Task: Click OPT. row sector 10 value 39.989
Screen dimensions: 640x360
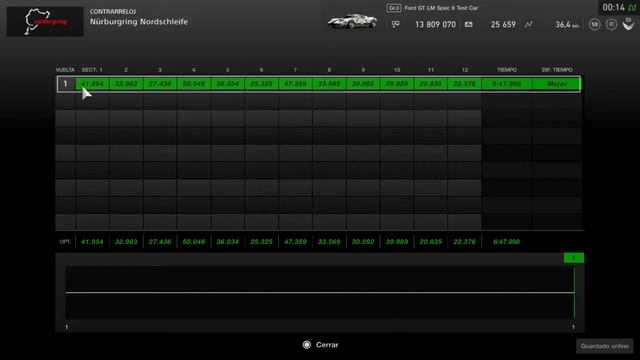Action: tap(397, 242)
